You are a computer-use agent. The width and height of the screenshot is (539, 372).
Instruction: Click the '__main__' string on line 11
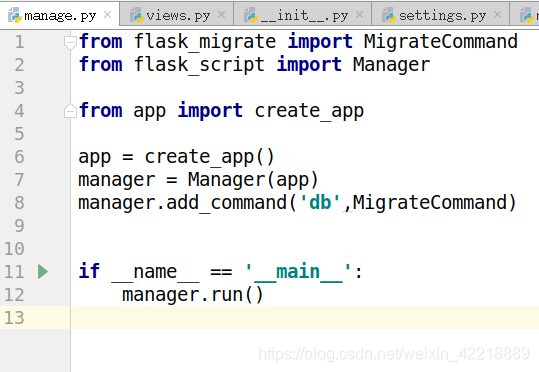click(298, 272)
